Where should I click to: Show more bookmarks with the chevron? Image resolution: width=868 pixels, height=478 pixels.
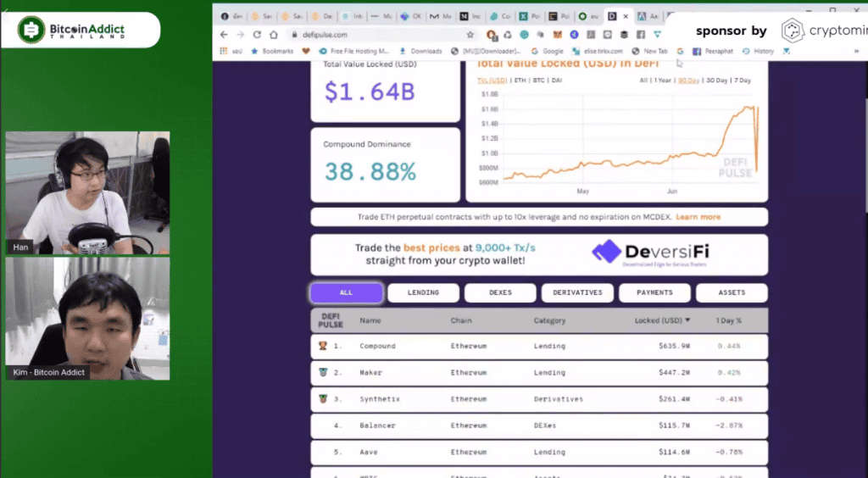(x=856, y=51)
